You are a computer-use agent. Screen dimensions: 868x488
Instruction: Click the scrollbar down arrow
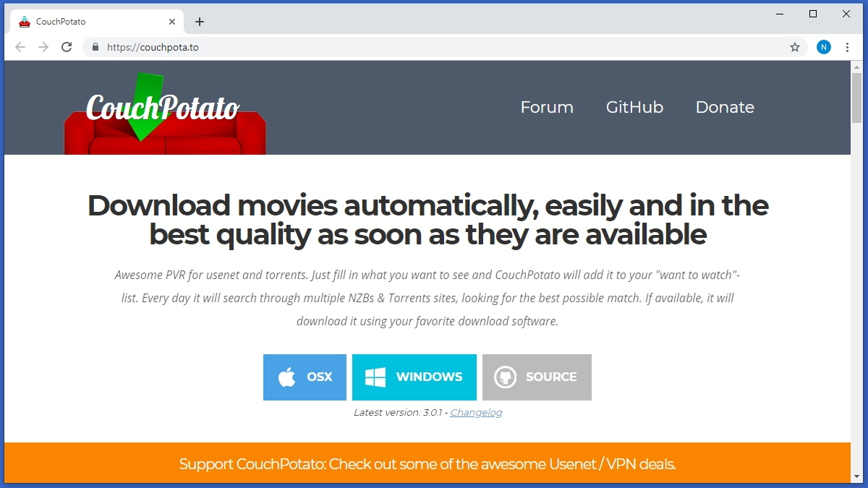[x=856, y=476]
